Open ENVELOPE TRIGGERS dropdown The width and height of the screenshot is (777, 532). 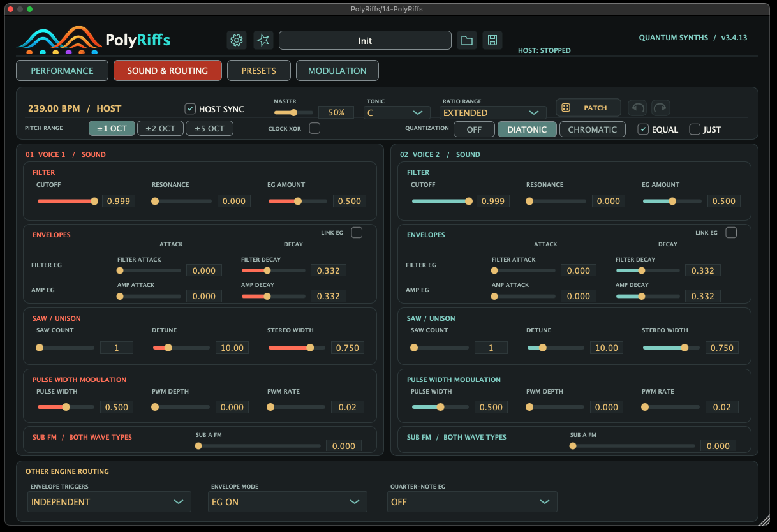(x=109, y=501)
